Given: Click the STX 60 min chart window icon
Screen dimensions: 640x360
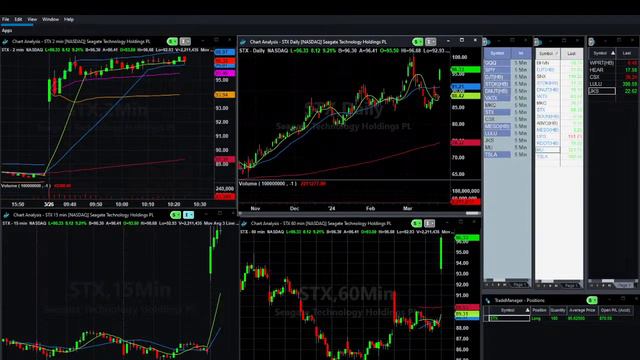Looking at the screenshot, I should [x=244, y=224].
